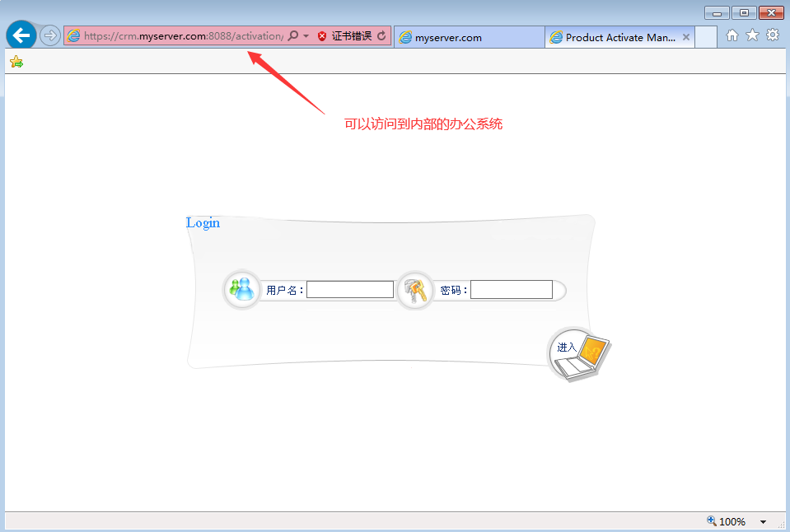This screenshot has height=532, width=790.
Task: Open the Tools gear menu
Action: pyautogui.click(x=773, y=35)
